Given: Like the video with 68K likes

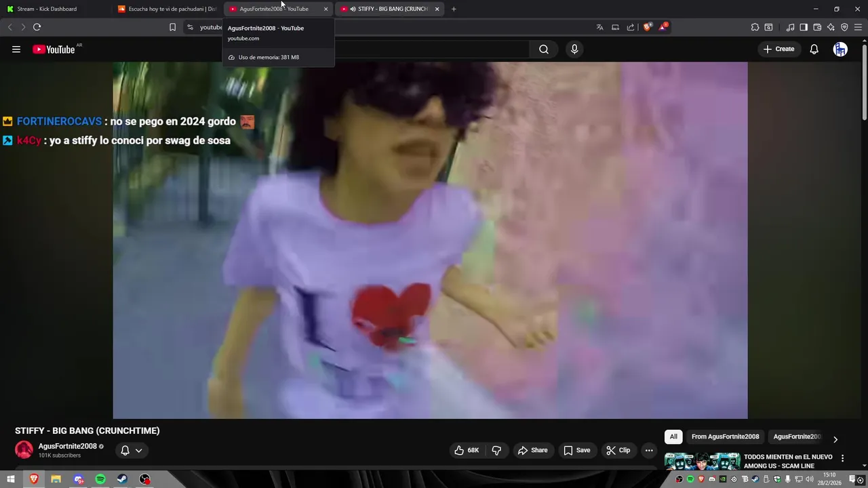Looking at the screenshot, I should [x=467, y=450].
